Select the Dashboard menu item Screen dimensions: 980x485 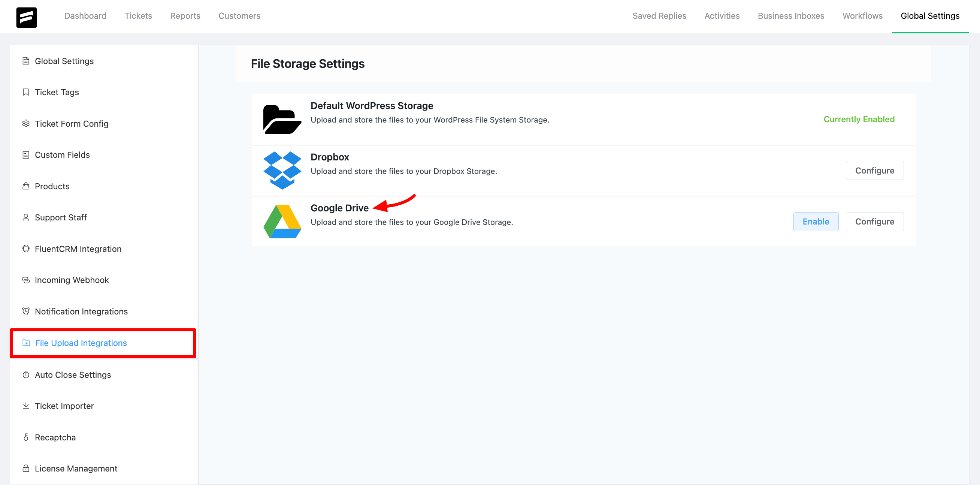pyautogui.click(x=86, y=16)
